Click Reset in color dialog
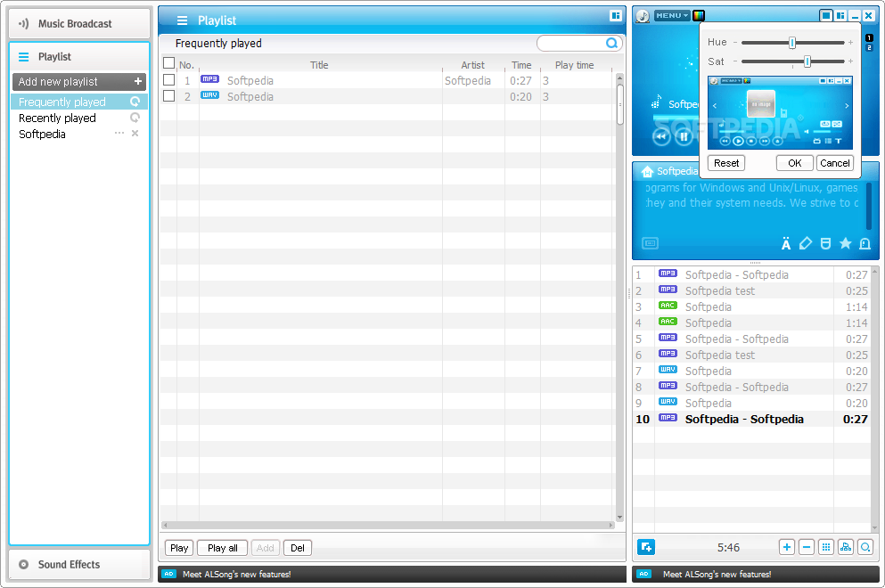 pos(725,163)
